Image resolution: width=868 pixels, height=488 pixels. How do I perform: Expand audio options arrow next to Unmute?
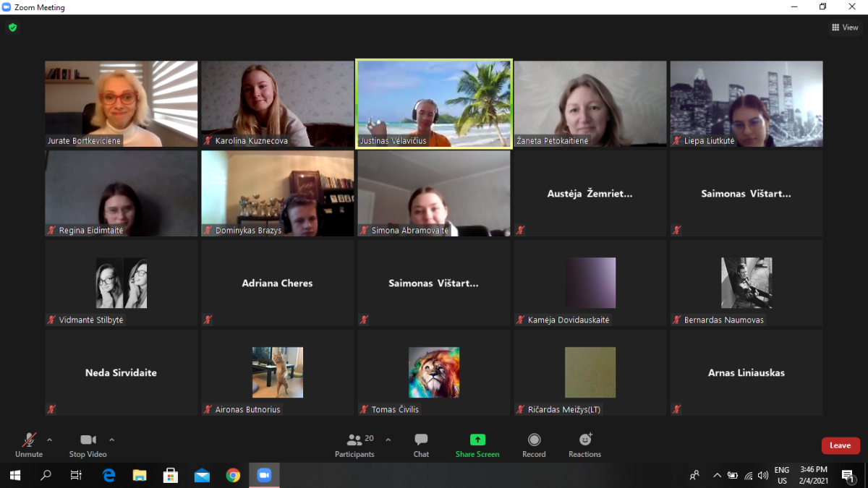(49, 440)
